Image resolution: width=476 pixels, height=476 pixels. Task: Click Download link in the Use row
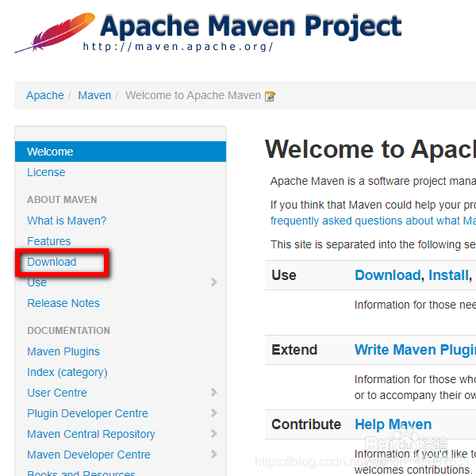click(388, 275)
